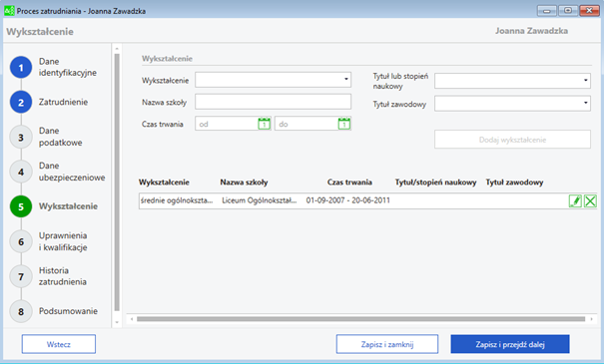
Task: Click the Nazwa szkoły column header
Action: pos(244,182)
